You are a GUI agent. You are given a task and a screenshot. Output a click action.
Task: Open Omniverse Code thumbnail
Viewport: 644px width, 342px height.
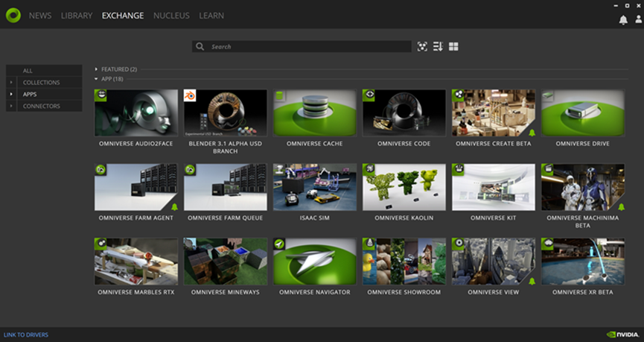404,113
